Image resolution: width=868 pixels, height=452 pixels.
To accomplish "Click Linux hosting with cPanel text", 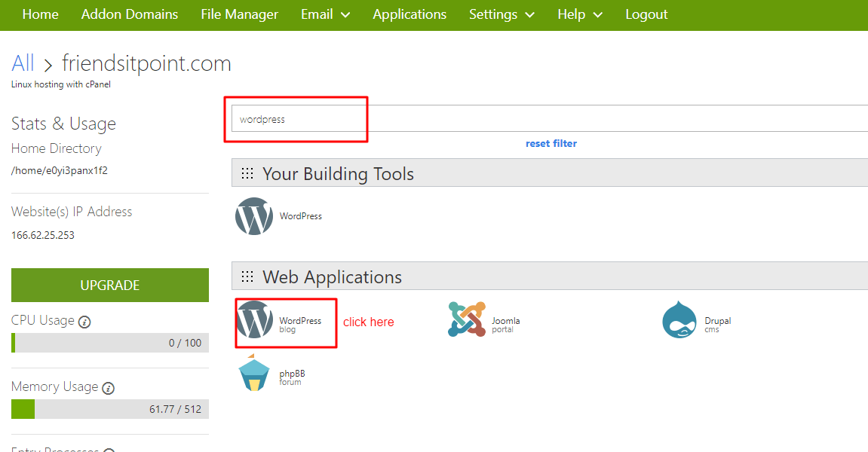I will (61, 84).
